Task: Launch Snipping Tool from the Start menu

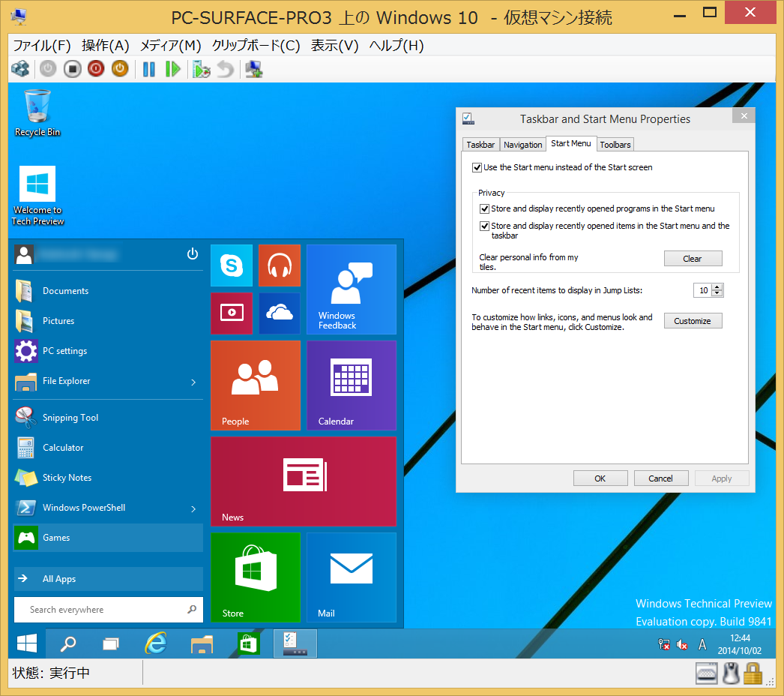Action: pos(109,417)
